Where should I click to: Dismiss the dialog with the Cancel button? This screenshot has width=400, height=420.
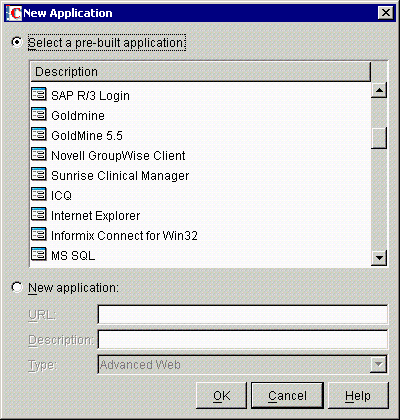(x=287, y=396)
